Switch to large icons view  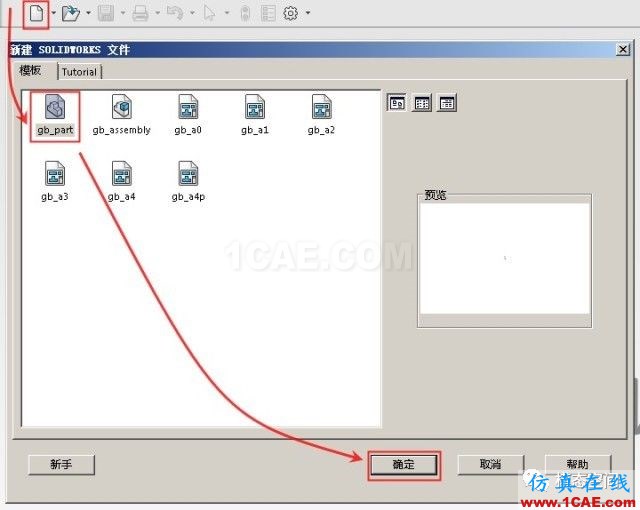click(396, 103)
